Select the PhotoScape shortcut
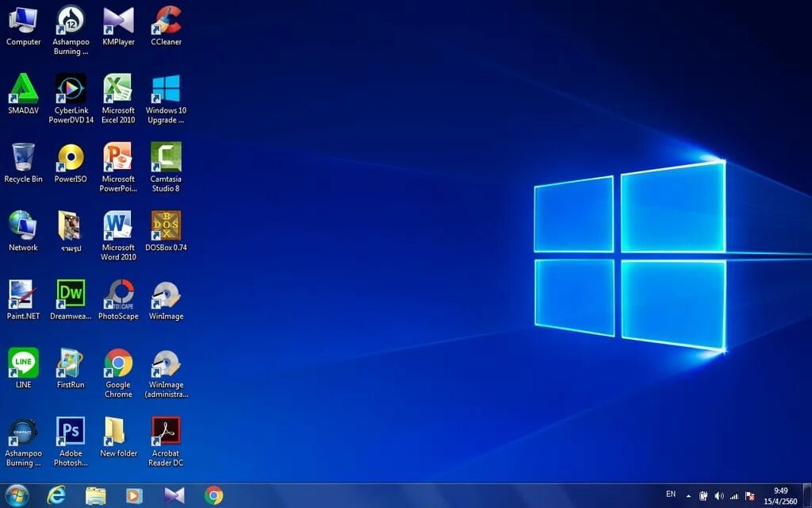Image resolution: width=812 pixels, height=508 pixels. coord(119,300)
